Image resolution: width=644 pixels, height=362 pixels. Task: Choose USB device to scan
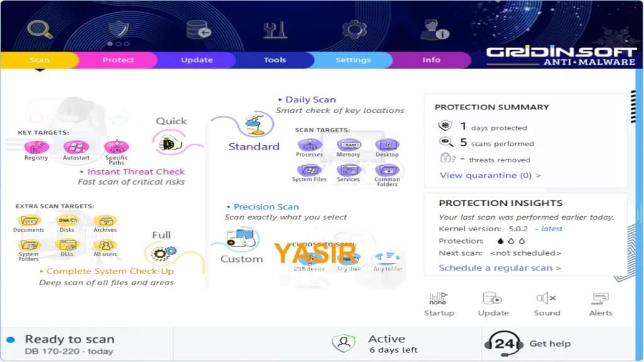click(x=309, y=258)
